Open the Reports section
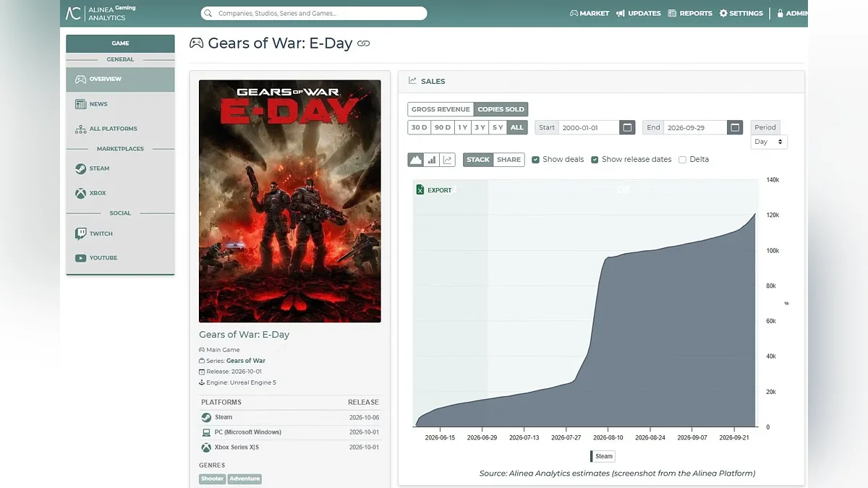The width and height of the screenshot is (868, 488). [690, 13]
